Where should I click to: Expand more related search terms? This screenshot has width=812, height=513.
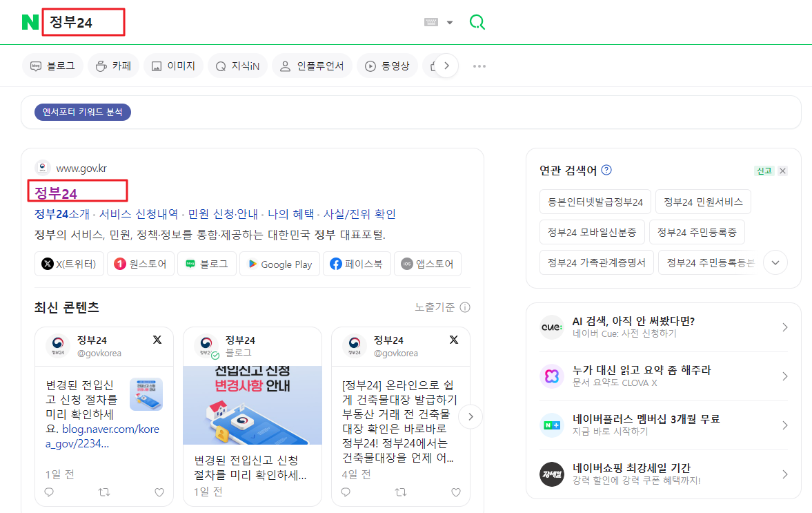click(775, 262)
